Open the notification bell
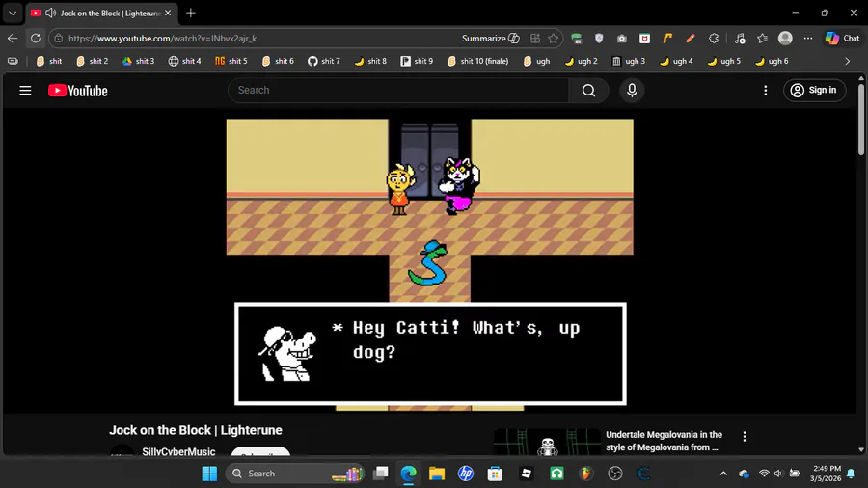This screenshot has height=488, width=868. point(851,474)
